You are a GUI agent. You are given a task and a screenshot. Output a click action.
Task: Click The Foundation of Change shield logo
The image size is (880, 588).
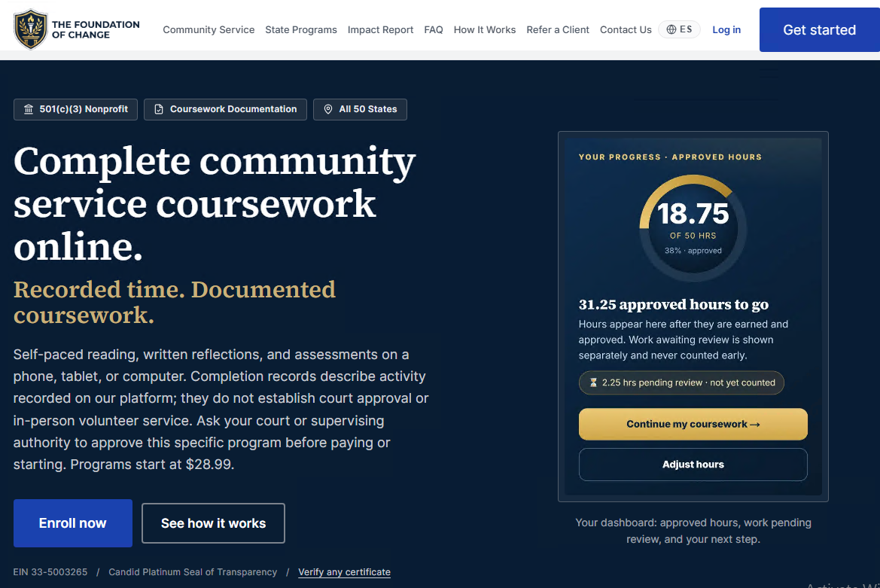point(30,29)
